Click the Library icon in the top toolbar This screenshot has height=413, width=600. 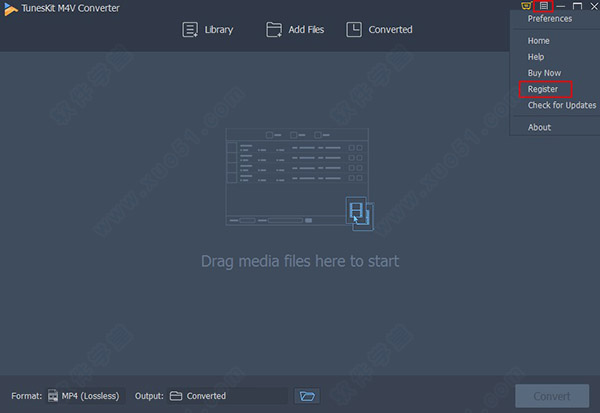point(190,30)
